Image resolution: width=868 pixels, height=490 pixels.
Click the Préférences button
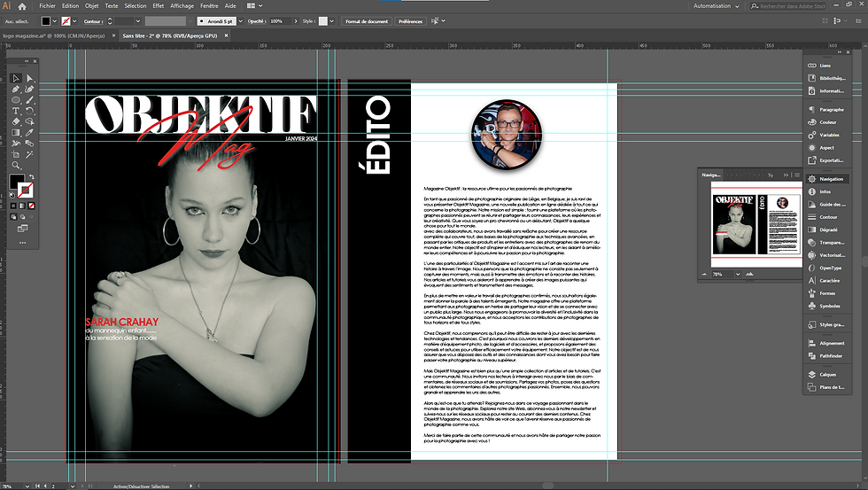point(410,19)
